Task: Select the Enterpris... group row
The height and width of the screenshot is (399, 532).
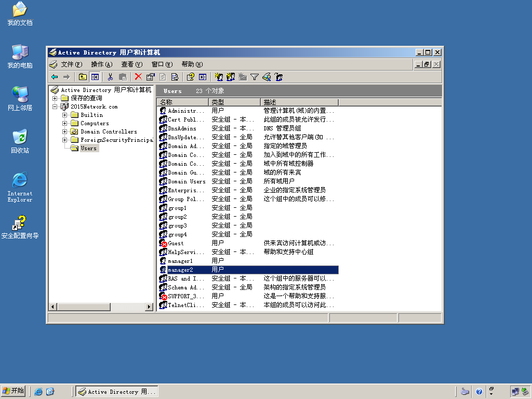Action: click(x=248, y=190)
